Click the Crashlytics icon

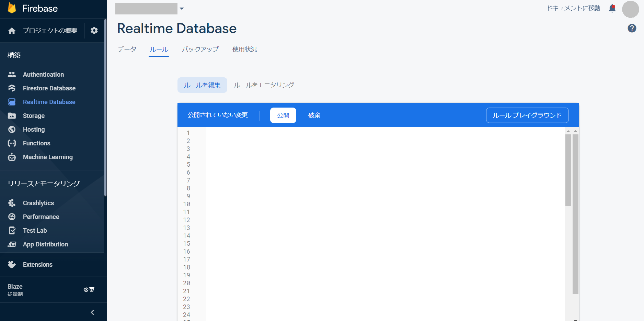[12, 203]
